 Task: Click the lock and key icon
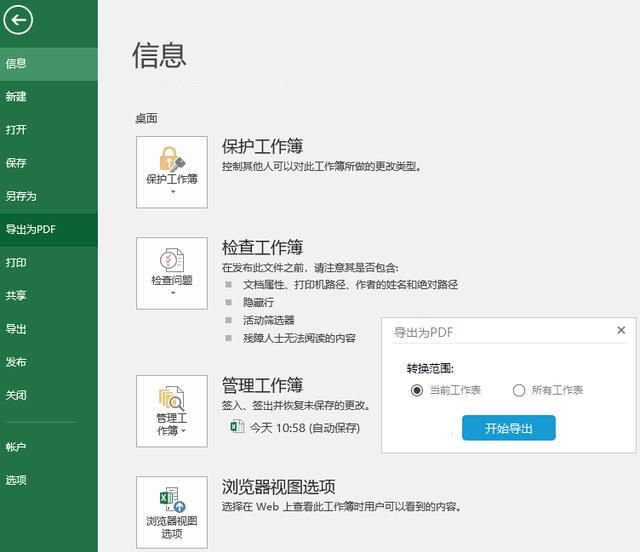172,159
